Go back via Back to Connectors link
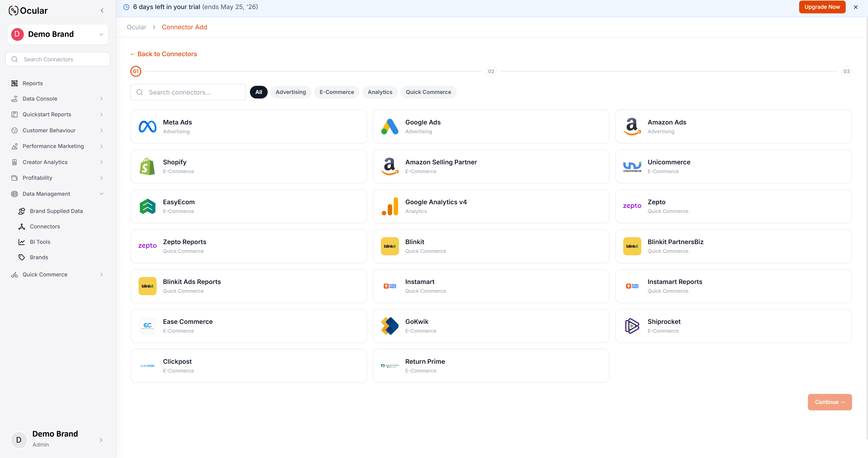 [163, 54]
